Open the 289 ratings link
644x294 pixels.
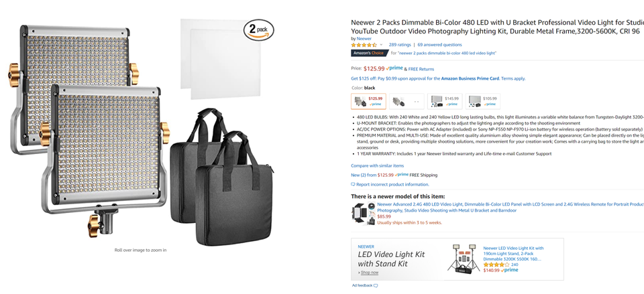(400, 45)
